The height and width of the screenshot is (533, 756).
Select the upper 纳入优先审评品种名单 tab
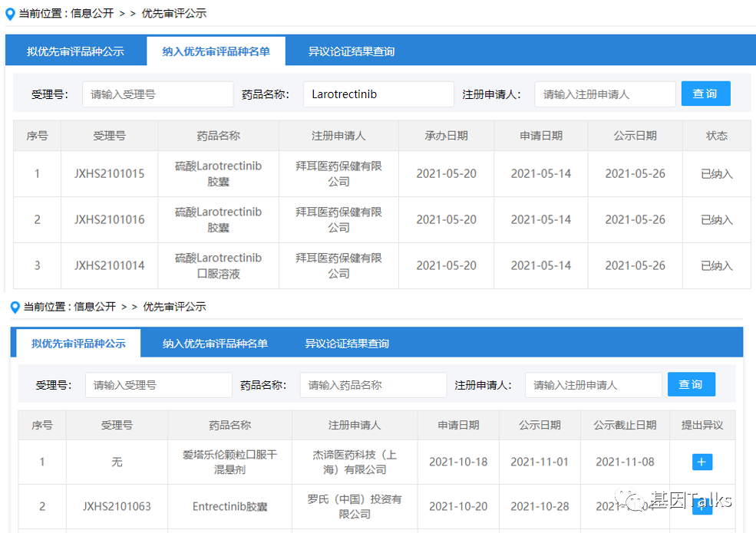[216, 52]
